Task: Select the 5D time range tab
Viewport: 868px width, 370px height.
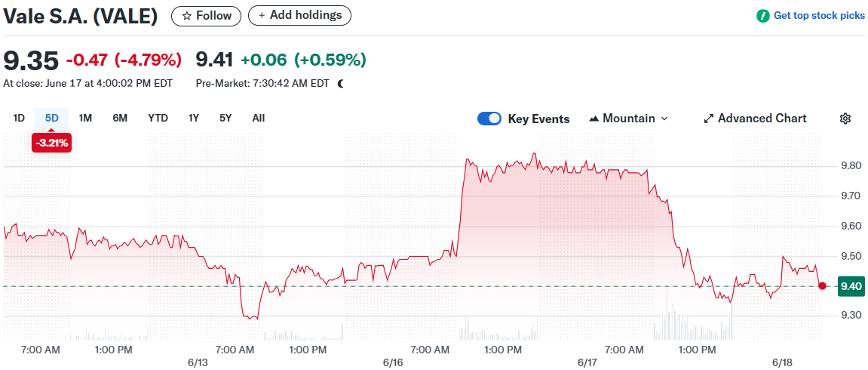Action: 51,118
